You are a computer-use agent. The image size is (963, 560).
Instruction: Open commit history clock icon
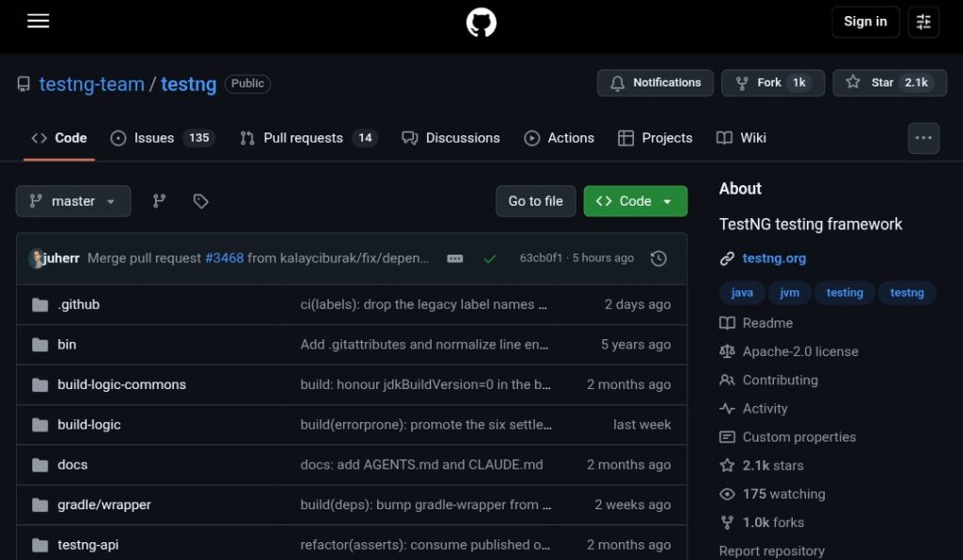pyautogui.click(x=658, y=258)
